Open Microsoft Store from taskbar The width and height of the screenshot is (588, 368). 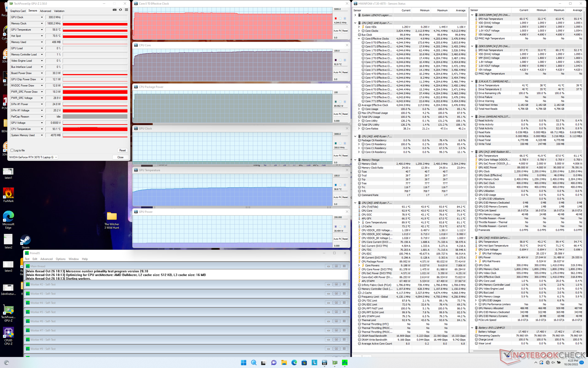click(304, 363)
